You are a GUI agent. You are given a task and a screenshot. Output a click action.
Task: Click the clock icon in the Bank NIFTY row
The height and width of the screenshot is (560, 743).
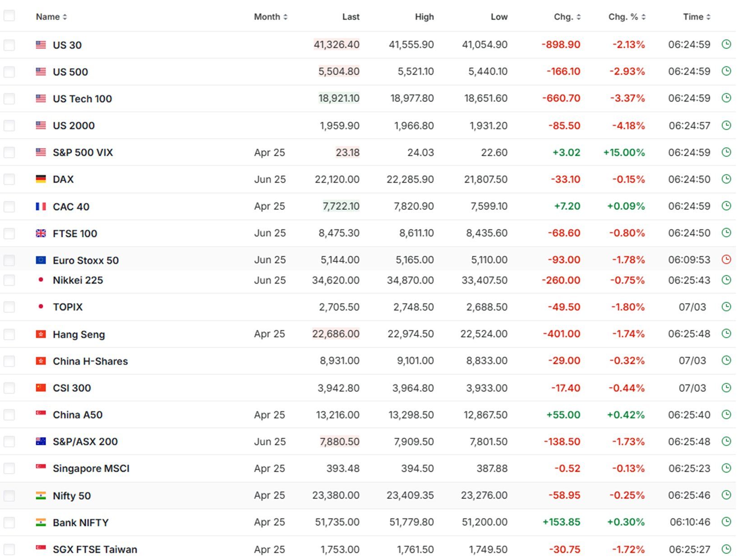[x=726, y=522]
